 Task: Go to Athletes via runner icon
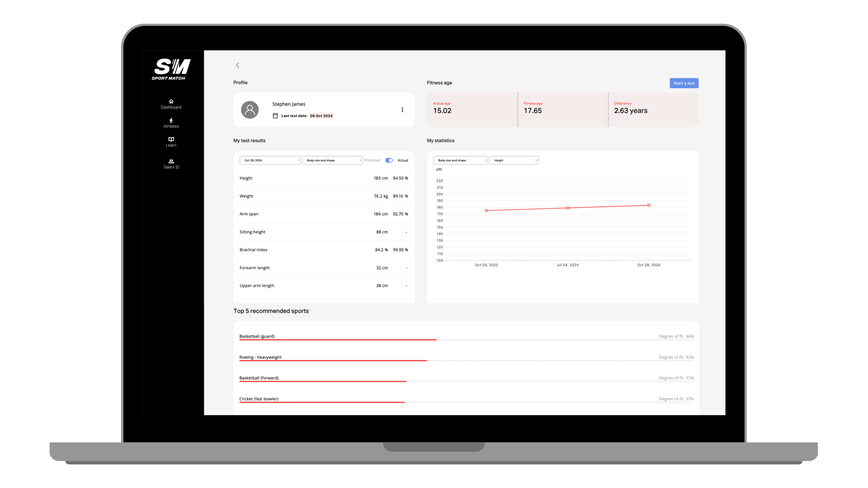(x=171, y=121)
